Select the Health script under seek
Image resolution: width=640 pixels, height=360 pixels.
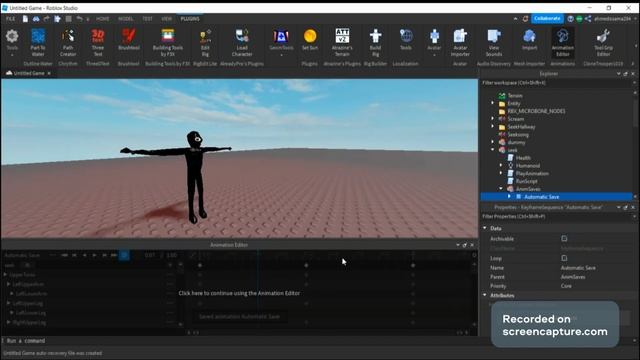coord(523,158)
